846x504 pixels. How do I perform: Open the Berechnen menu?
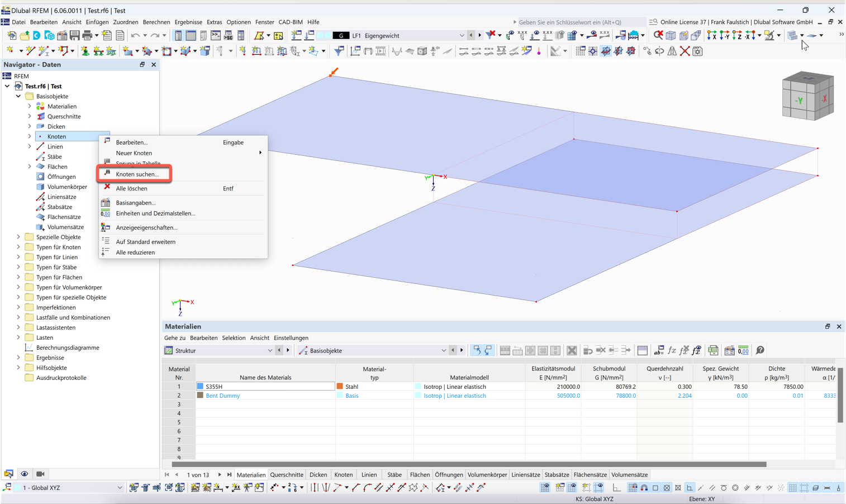pos(156,22)
